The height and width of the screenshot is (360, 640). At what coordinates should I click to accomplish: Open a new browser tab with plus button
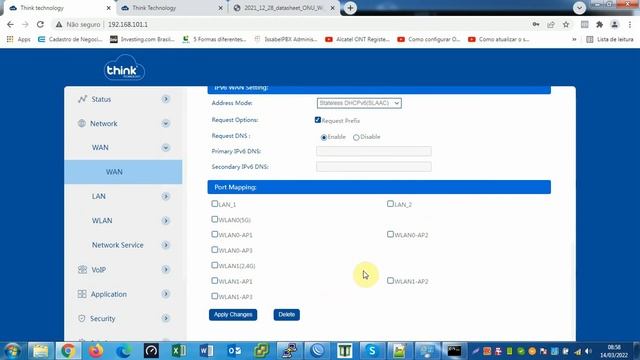point(350,8)
